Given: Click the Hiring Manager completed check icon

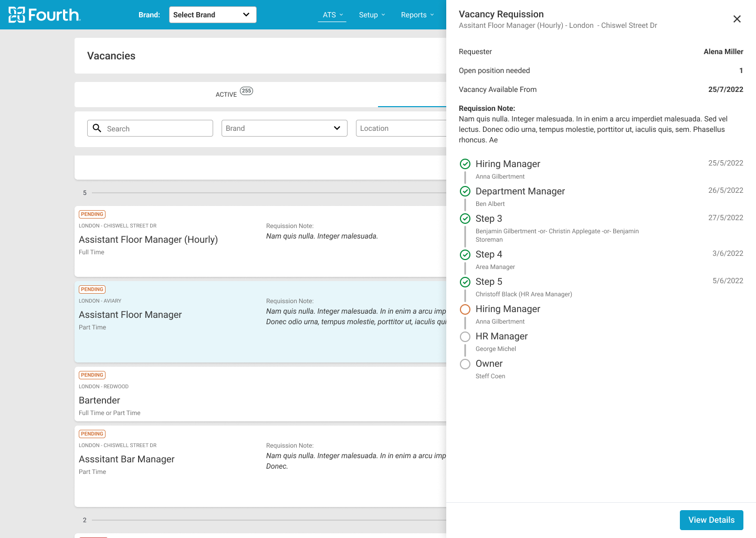Looking at the screenshot, I should tap(465, 164).
